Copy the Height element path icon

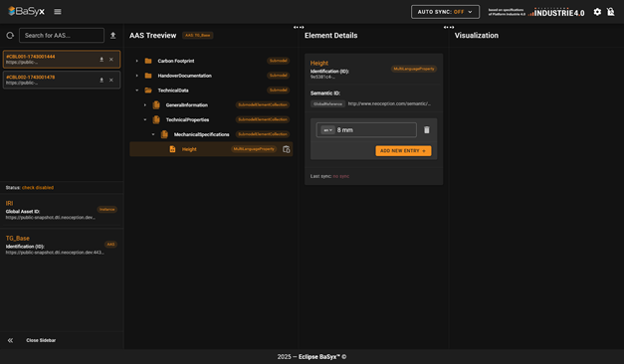tap(286, 149)
